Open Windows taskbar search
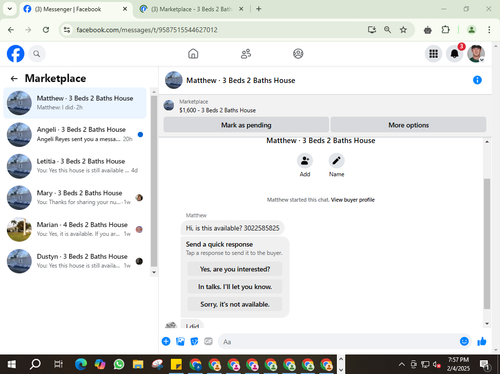Screen dimensions: 500x374 [35, 364]
